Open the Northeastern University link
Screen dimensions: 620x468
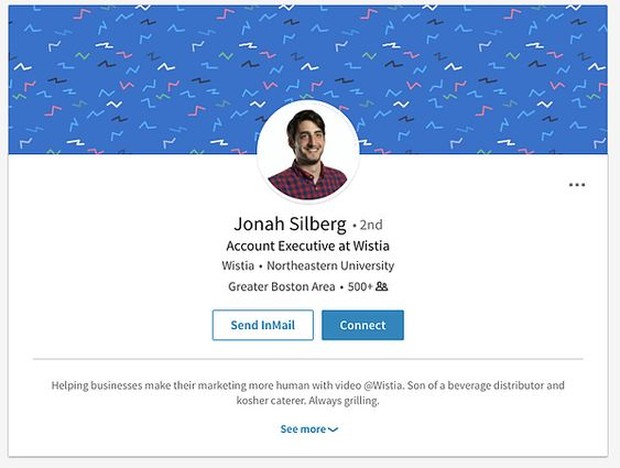tap(330, 266)
